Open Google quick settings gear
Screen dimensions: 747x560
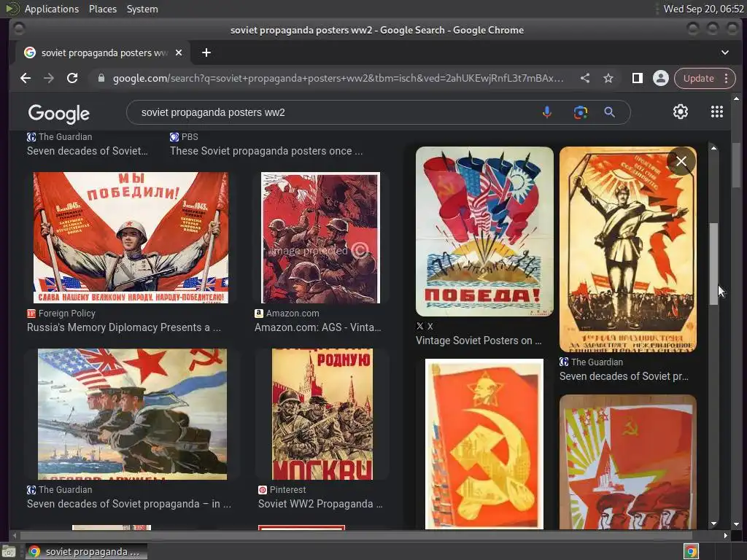(681, 112)
